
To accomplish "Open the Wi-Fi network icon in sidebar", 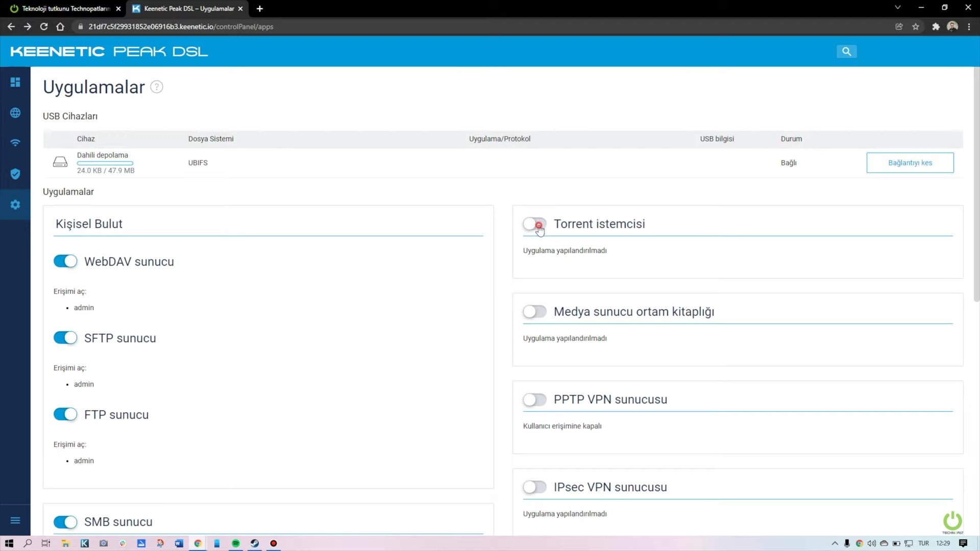I will pos(15,143).
